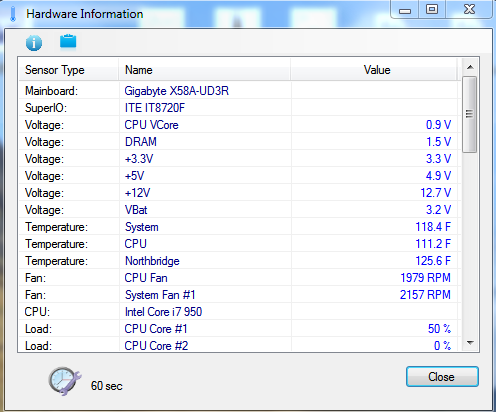496x412 pixels.
Task: Select the CPU Fan row
Action: (x=238, y=278)
